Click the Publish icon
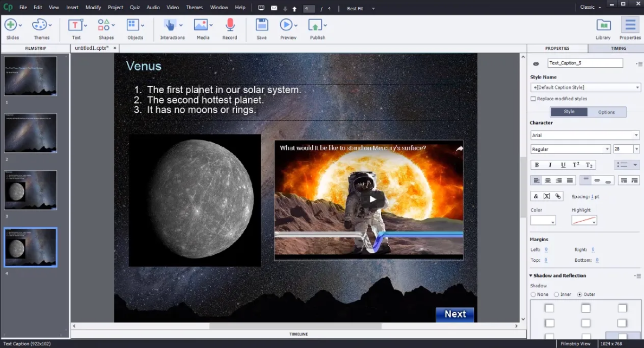The width and height of the screenshot is (644, 348). pyautogui.click(x=315, y=25)
